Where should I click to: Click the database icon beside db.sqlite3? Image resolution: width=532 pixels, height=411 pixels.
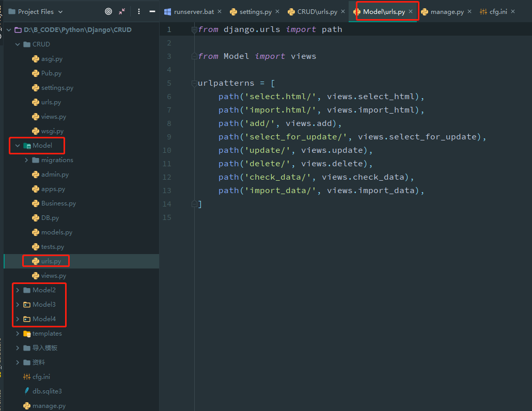point(26,391)
